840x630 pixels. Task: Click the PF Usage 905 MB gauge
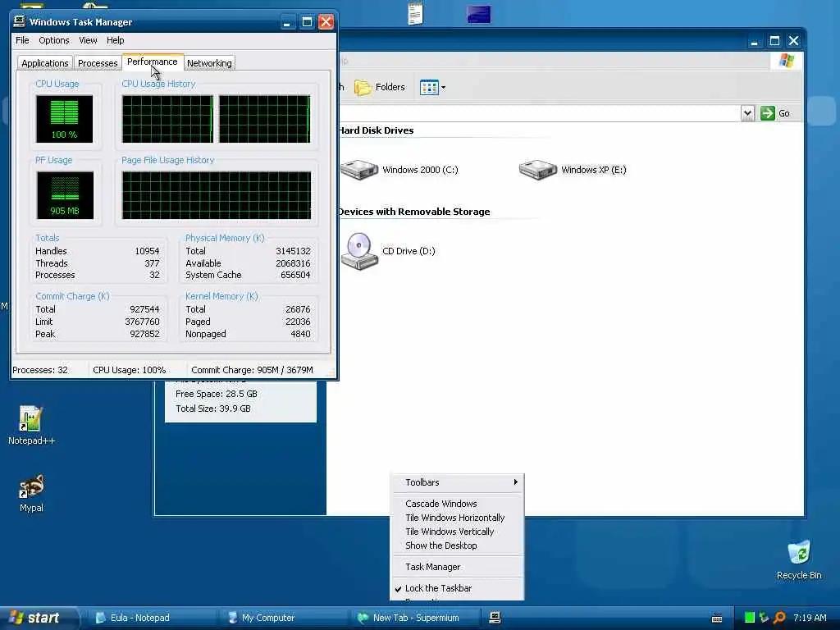[65, 195]
